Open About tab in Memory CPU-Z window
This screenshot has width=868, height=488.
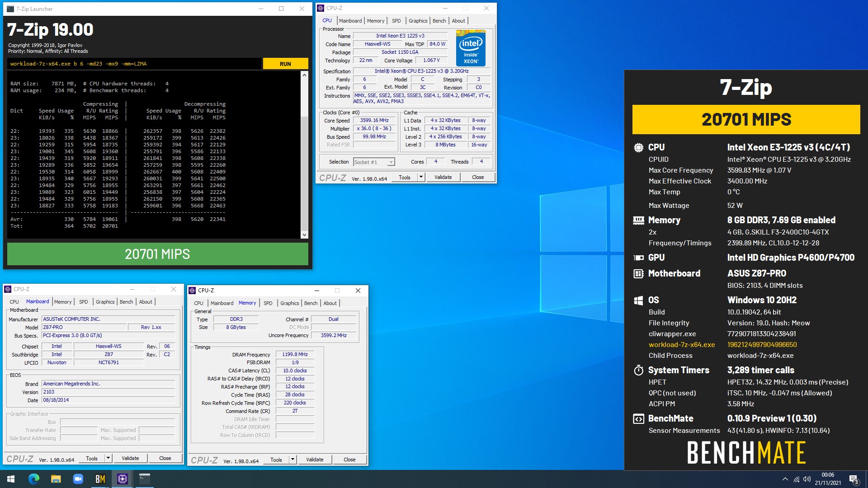click(330, 303)
